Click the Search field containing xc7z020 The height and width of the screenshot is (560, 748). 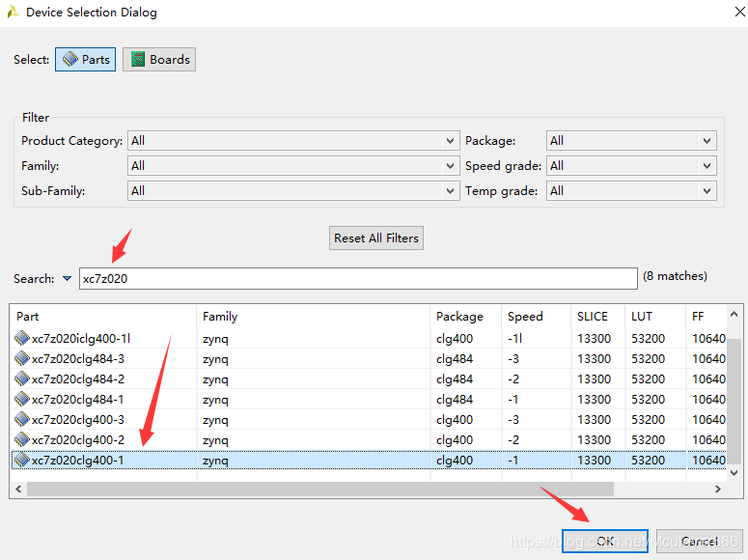pos(358,278)
